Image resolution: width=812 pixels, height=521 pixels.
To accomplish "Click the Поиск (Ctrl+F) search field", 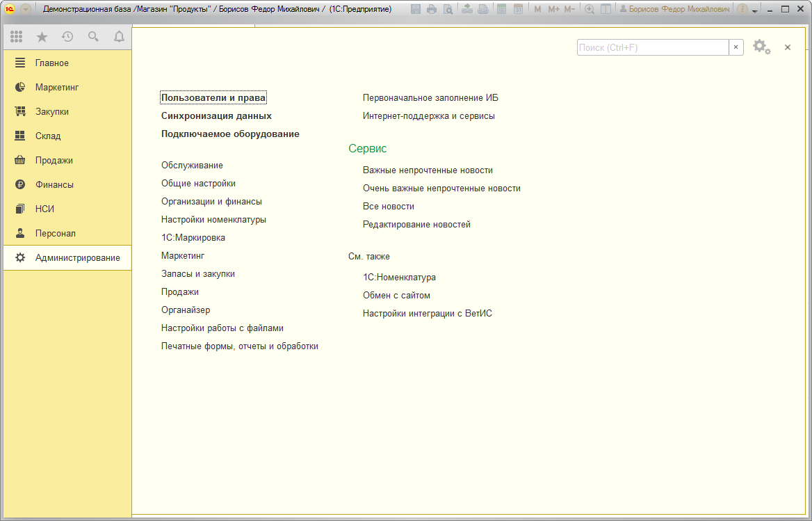I will pyautogui.click(x=653, y=47).
